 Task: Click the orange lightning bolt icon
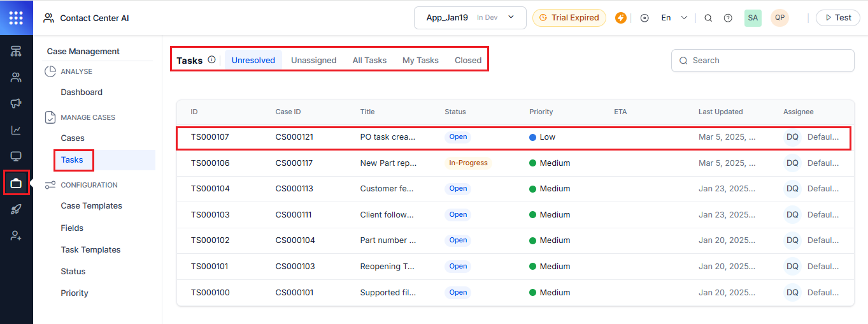coord(621,18)
